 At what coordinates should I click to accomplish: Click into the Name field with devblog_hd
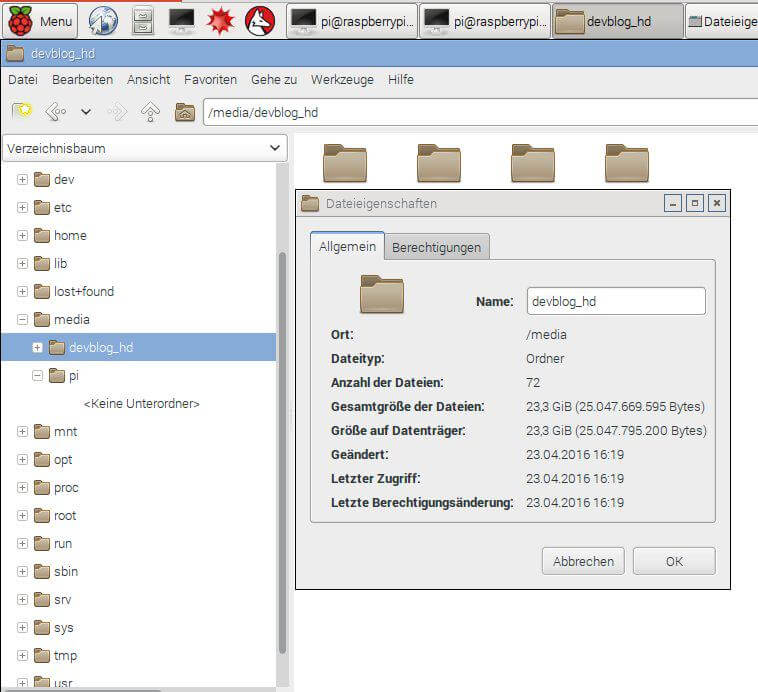click(x=615, y=301)
